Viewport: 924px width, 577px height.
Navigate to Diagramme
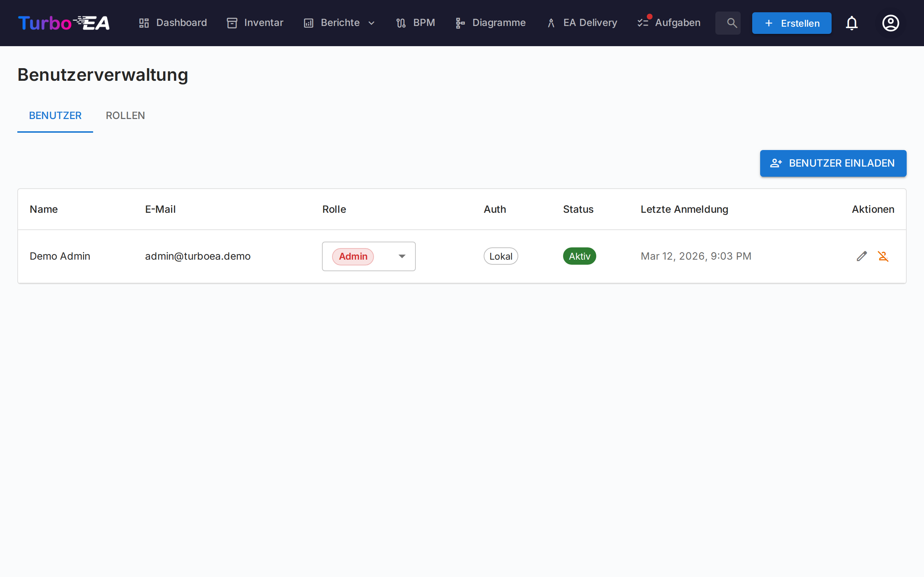491,23
